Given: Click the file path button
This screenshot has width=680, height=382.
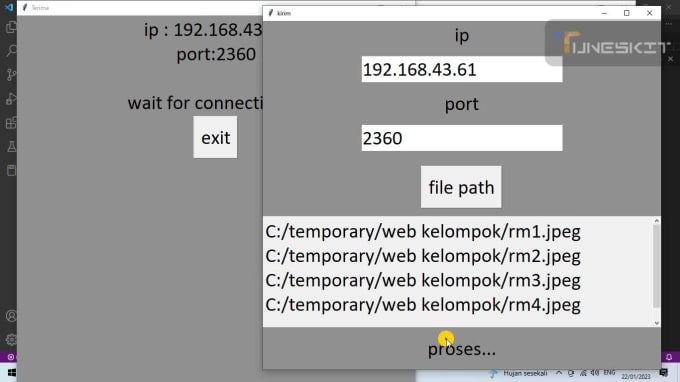Looking at the screenshot, I should click(461, 187).
